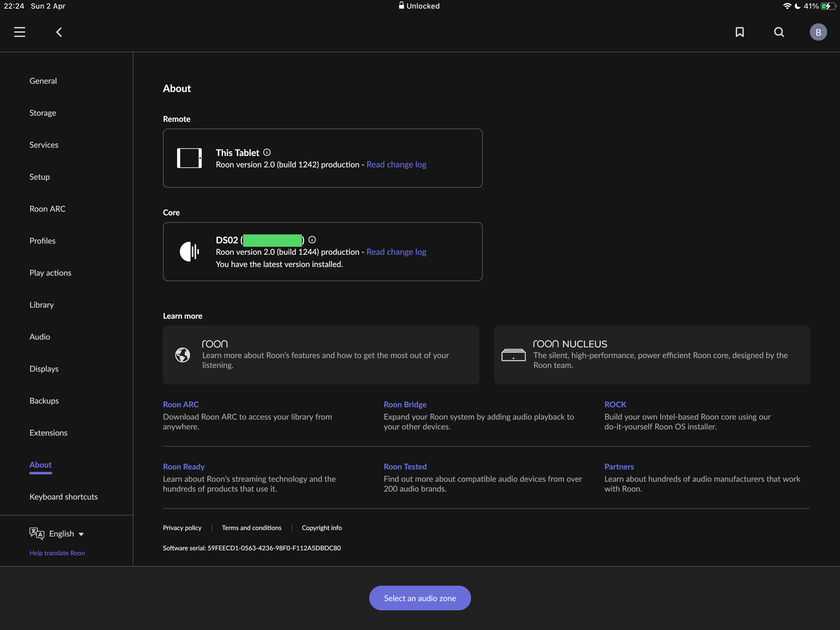Viewport: 840px width, 630px height.
Task: Open the bookmarks icon
Action: 739,32
